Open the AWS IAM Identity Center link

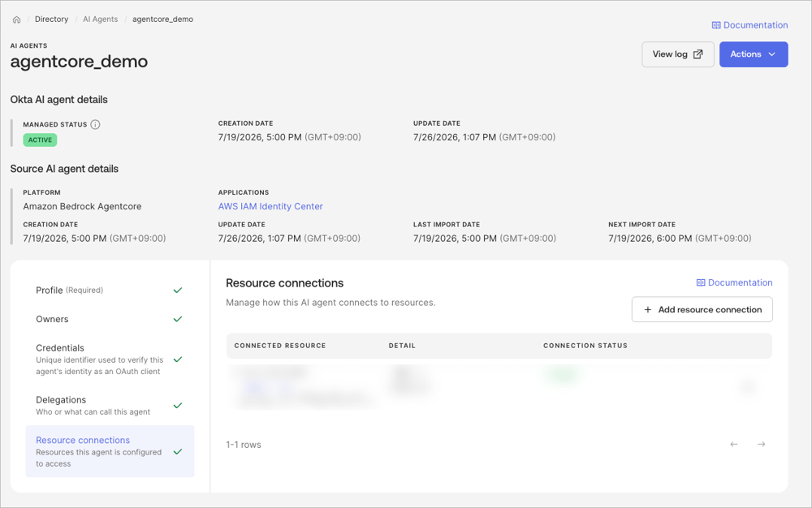pyautogui.click(x=270, y=206)
